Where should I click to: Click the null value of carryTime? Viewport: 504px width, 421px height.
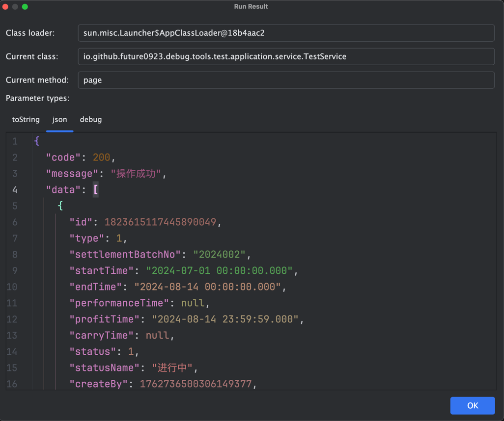pyautogui.click(x=158, y=336)
